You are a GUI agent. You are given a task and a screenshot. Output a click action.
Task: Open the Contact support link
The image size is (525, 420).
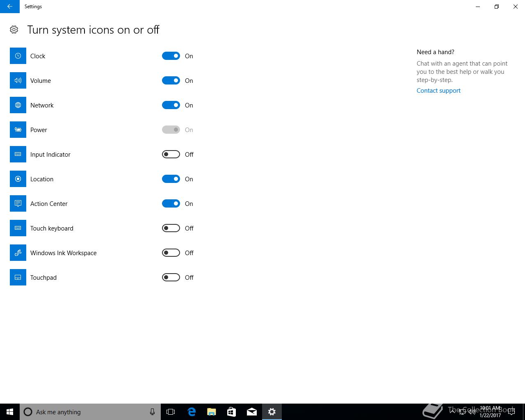[438, 91]
